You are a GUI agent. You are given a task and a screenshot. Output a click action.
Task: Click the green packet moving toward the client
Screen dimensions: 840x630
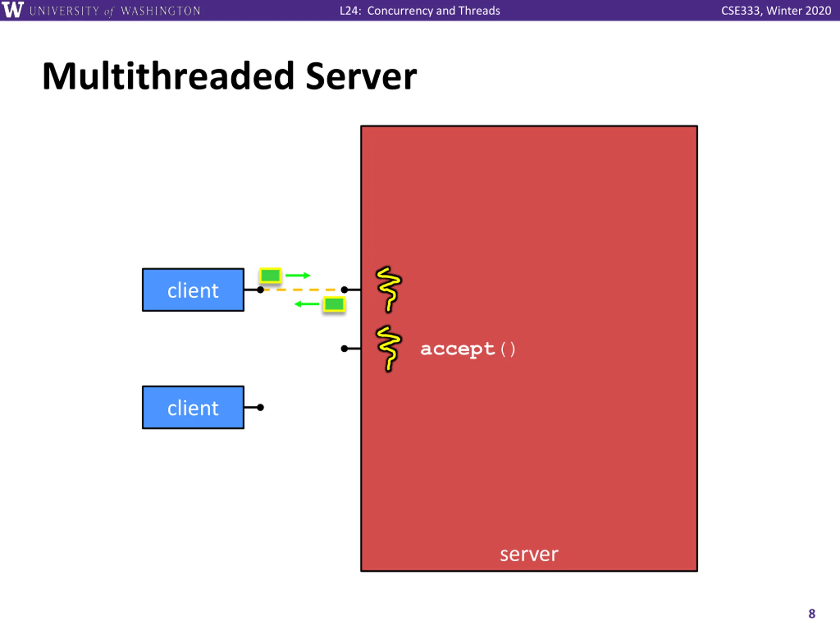coord(334,304)
